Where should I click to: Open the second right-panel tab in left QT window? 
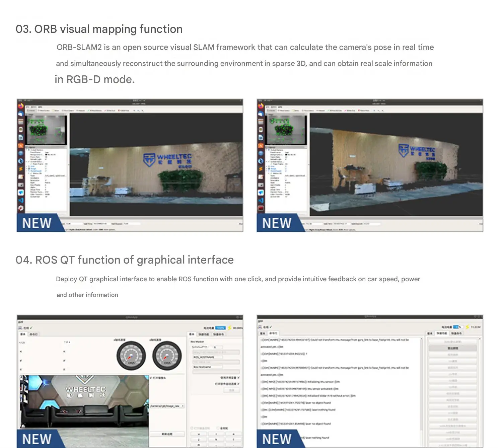tap(204, 334)
